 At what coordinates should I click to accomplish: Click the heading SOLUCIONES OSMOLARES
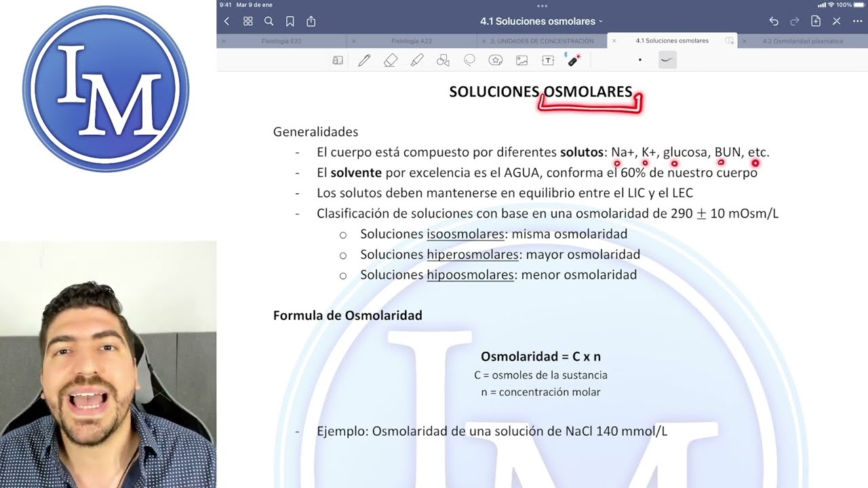pyautogui.click(x=540, y=91)
